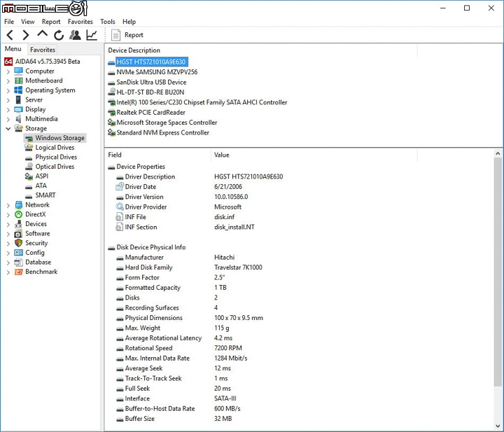Collapse the Storage tree node
Viewport: 504px width, 432px height.
pos(8,129)
